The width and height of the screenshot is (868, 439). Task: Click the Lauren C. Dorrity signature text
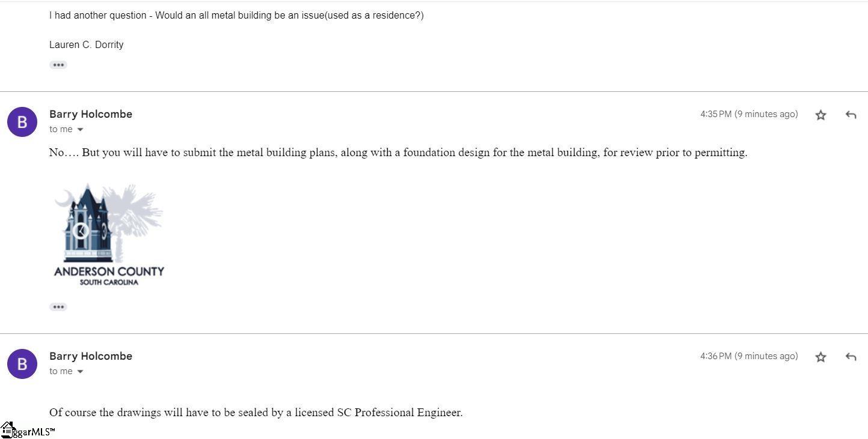click(x=87, y=44)
